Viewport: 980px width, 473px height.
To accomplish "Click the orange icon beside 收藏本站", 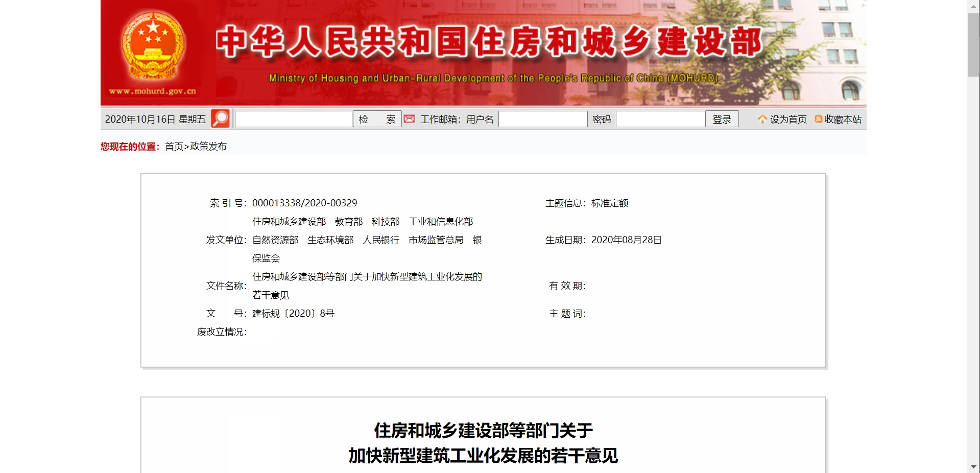I will 819,119.
